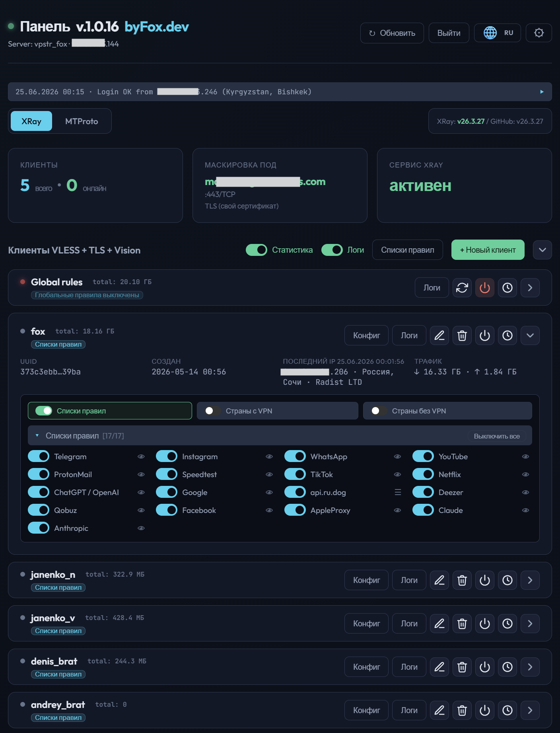The image size is (560, 733).
Task: Enable the Страны с VPN switch
Action: point(212,411)
